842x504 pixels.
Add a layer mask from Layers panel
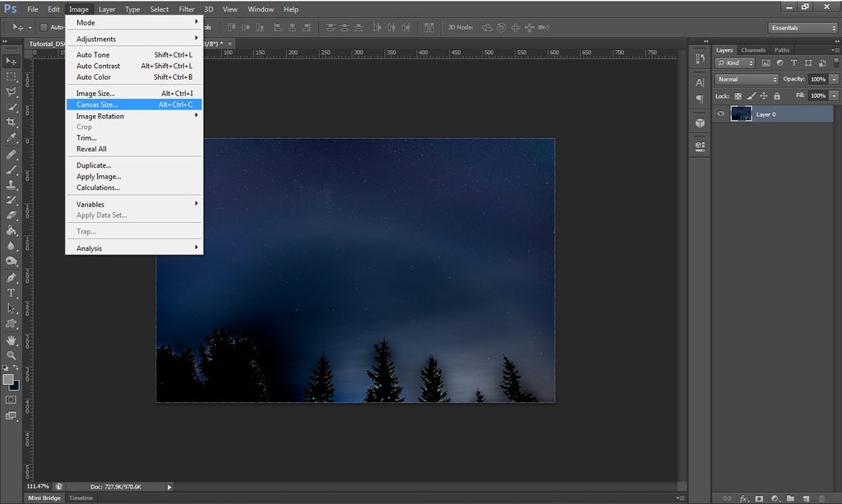[759, 498]
